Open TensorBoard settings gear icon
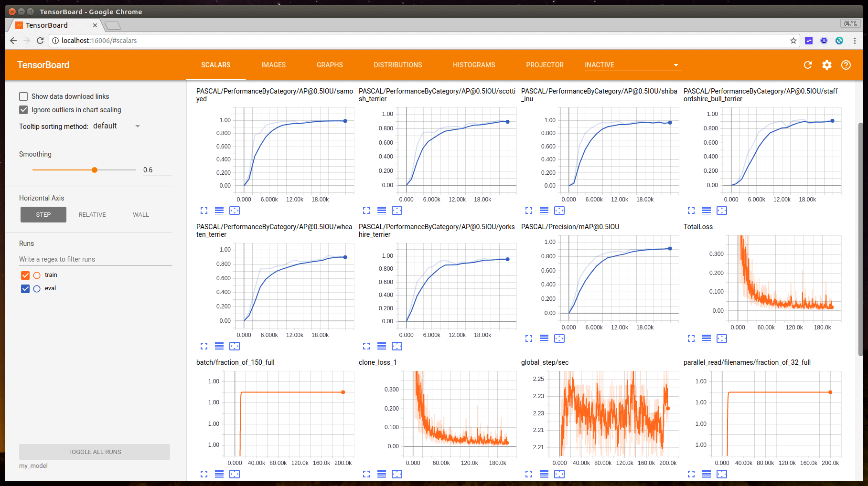868x486 pixels. tap(827, 65)
